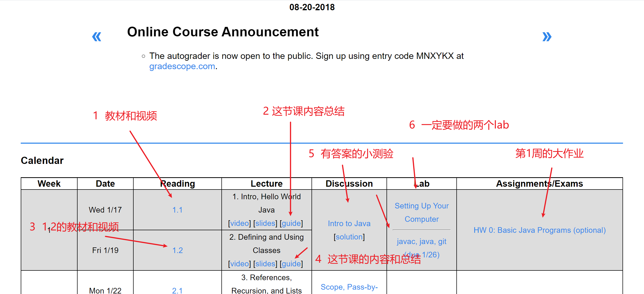Open the discussion solution link
644x294 pixels.
(349, 237)
